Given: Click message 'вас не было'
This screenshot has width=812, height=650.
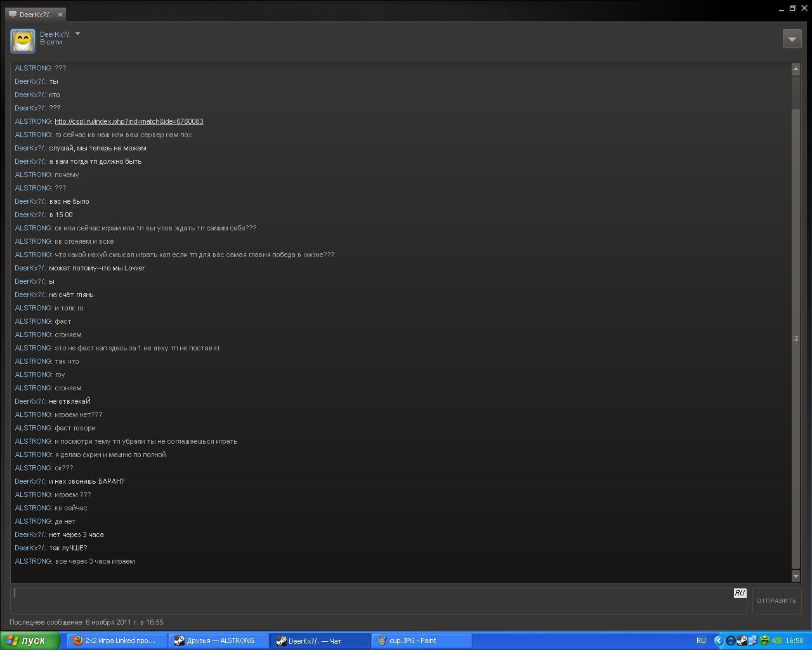Looking at the screenshot, I should 69,201.
